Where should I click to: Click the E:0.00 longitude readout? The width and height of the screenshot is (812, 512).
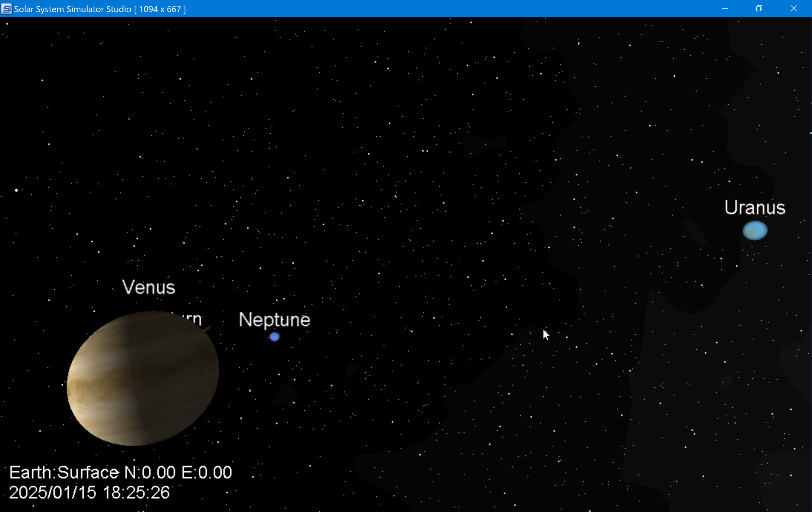(207, 473)
